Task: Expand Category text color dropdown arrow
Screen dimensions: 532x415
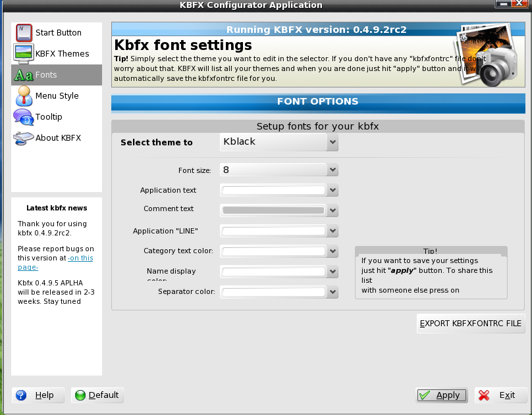Action: [x=332, y=251]
